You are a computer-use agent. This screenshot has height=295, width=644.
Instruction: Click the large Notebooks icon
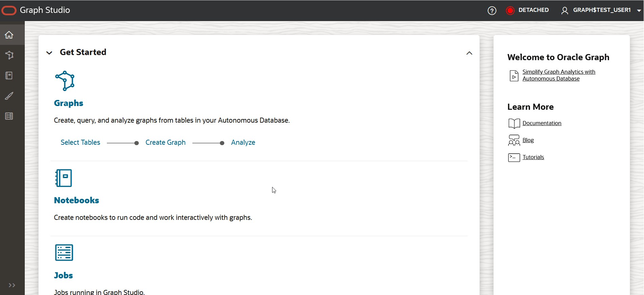64,178
